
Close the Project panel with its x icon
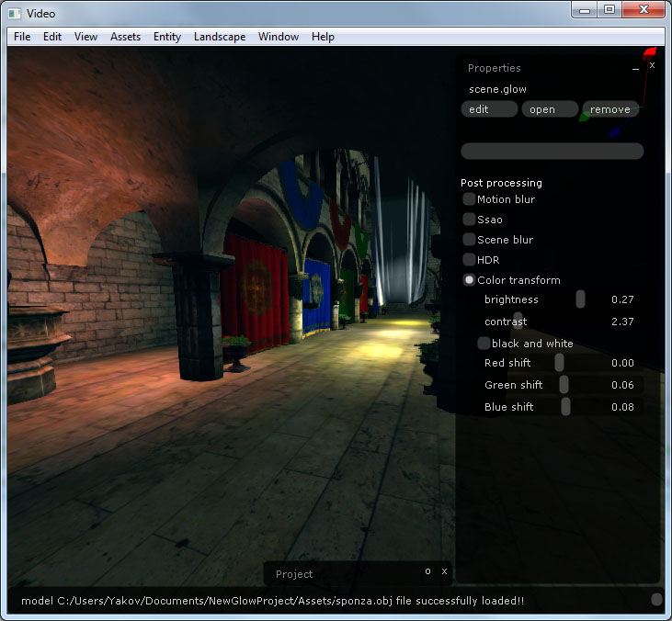pos(444,571)
